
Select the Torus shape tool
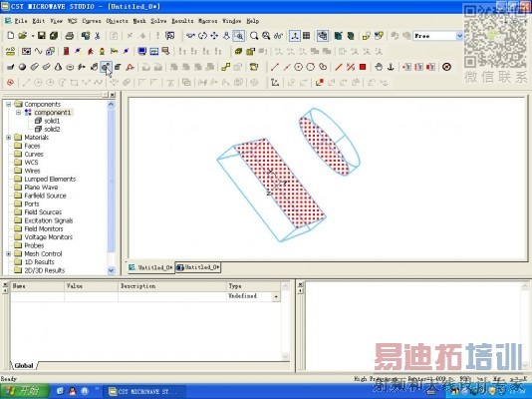[x=70, y=67]
